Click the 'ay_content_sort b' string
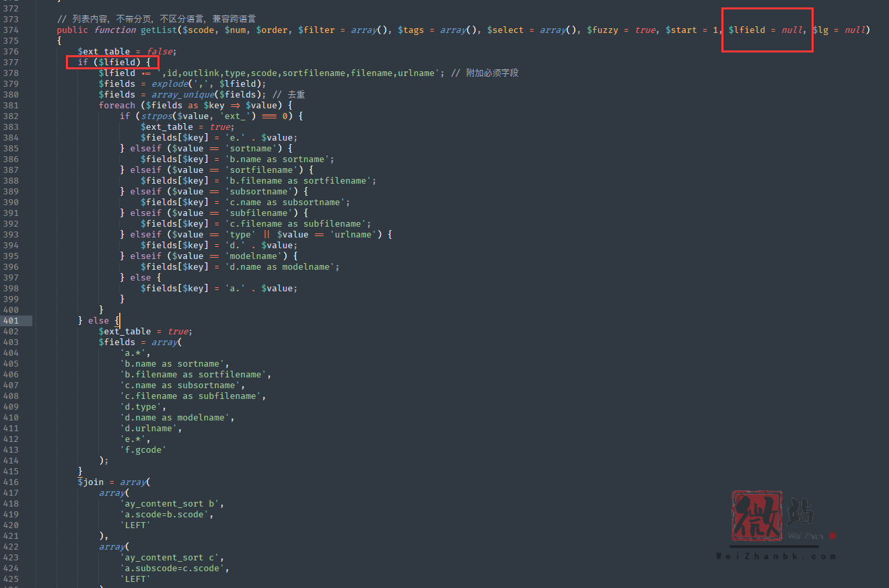 172,504
